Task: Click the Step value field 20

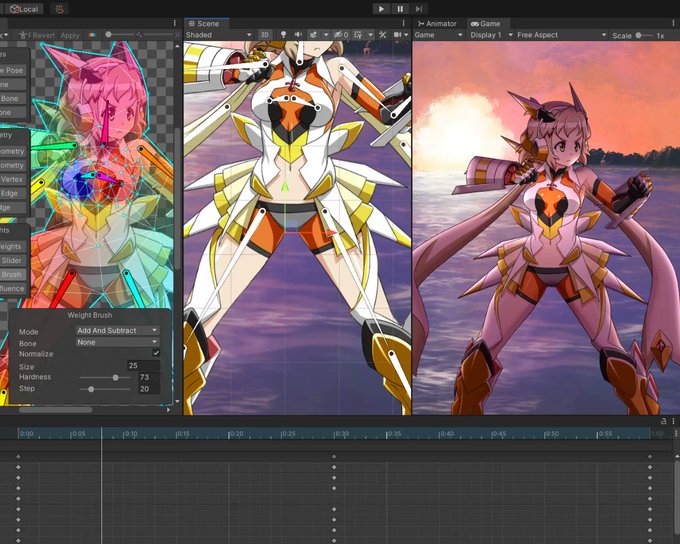Action: [149, 389]
